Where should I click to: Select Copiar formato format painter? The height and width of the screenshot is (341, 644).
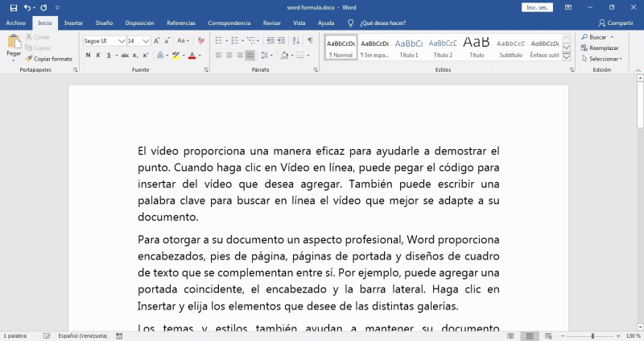click(48, 59)
